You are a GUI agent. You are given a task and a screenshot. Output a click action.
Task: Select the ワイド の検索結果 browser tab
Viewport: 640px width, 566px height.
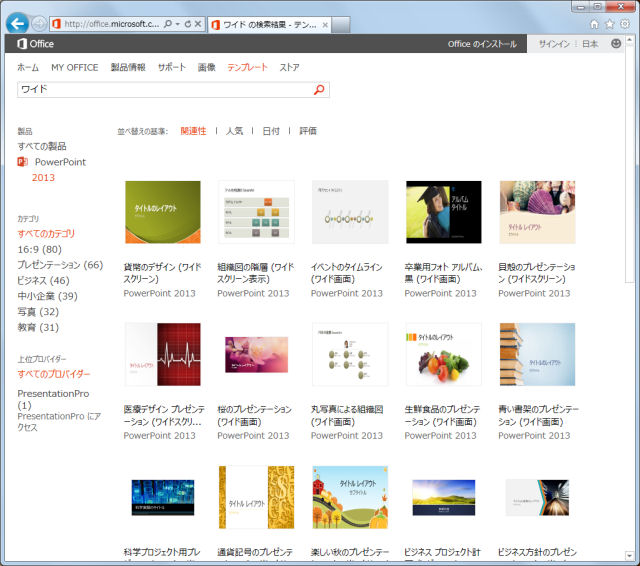pyautogui.click(x=269, y=25)
